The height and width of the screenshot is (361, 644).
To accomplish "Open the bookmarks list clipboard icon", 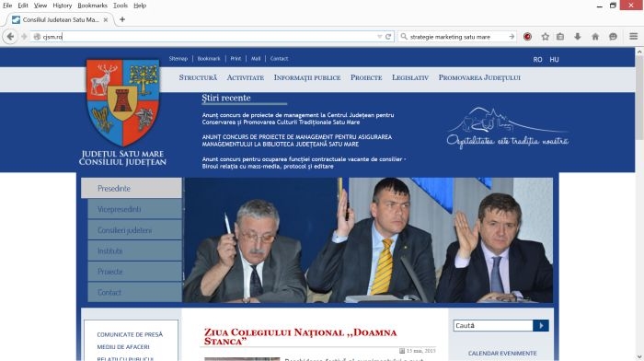I will point(560,37).
